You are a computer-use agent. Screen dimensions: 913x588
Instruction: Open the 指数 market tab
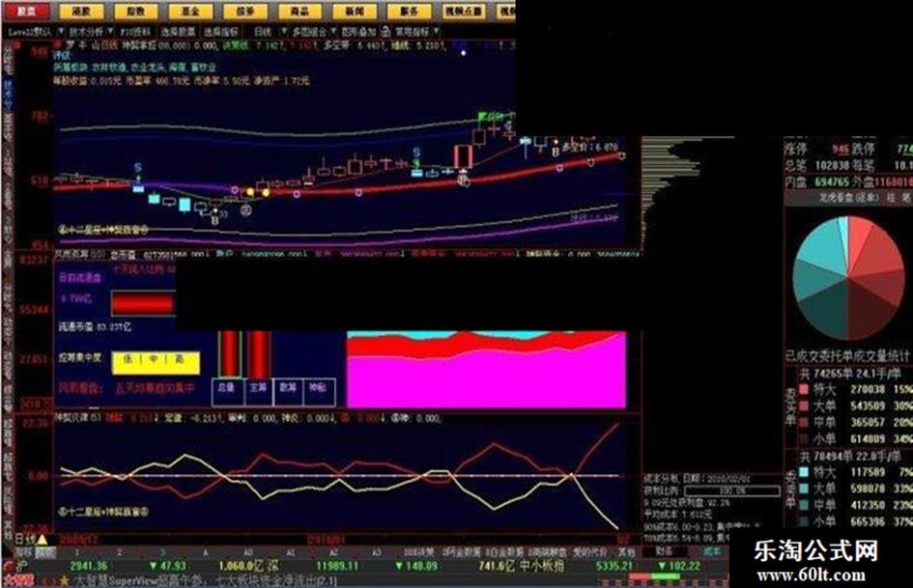coord(136,11)
